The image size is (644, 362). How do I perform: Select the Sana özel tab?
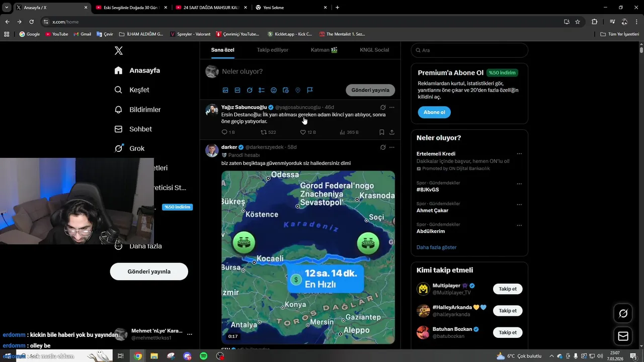click(x=222, y=50)
